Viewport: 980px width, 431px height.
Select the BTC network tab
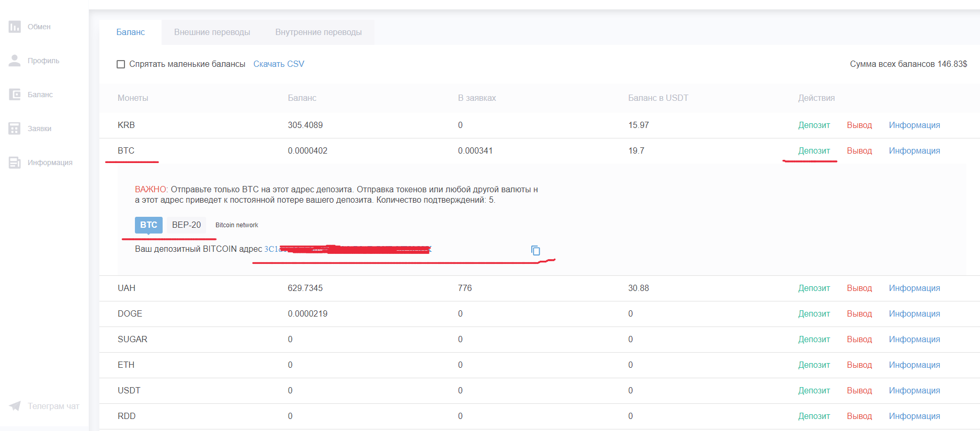coord(149,225)
